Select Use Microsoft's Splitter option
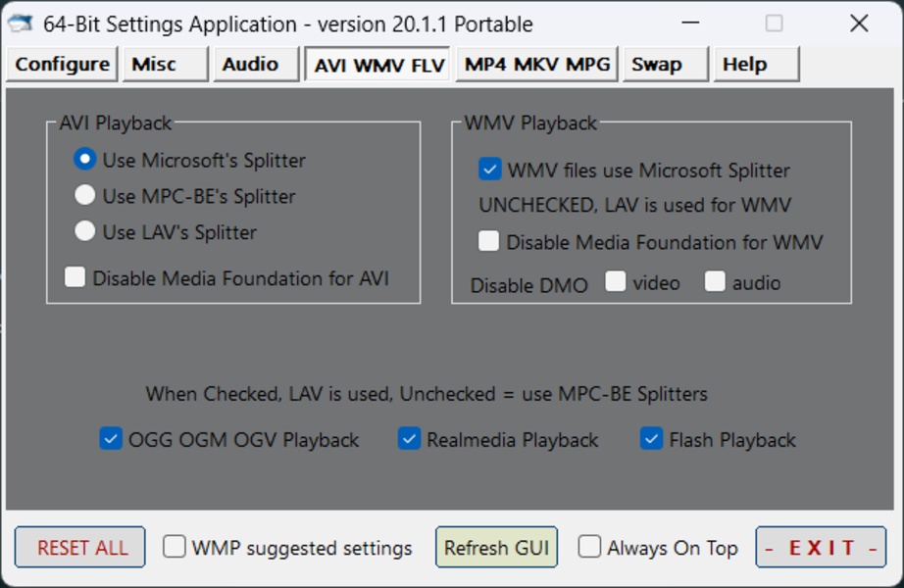Viewport: 904px width, 588px height. 85,160
